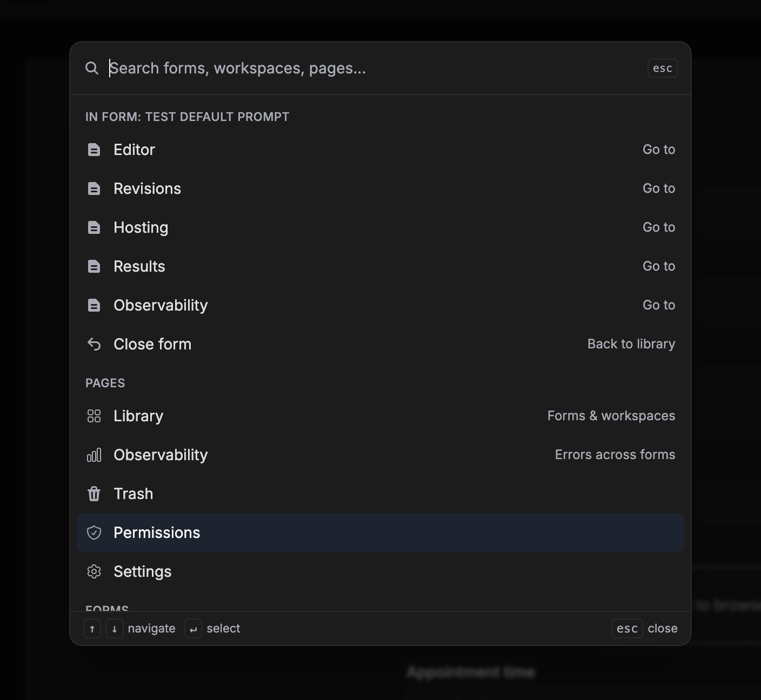761x700 pixels.
Task: Click the up arrow navigate key
Action: pyautogui.click(x=92, y=629)
